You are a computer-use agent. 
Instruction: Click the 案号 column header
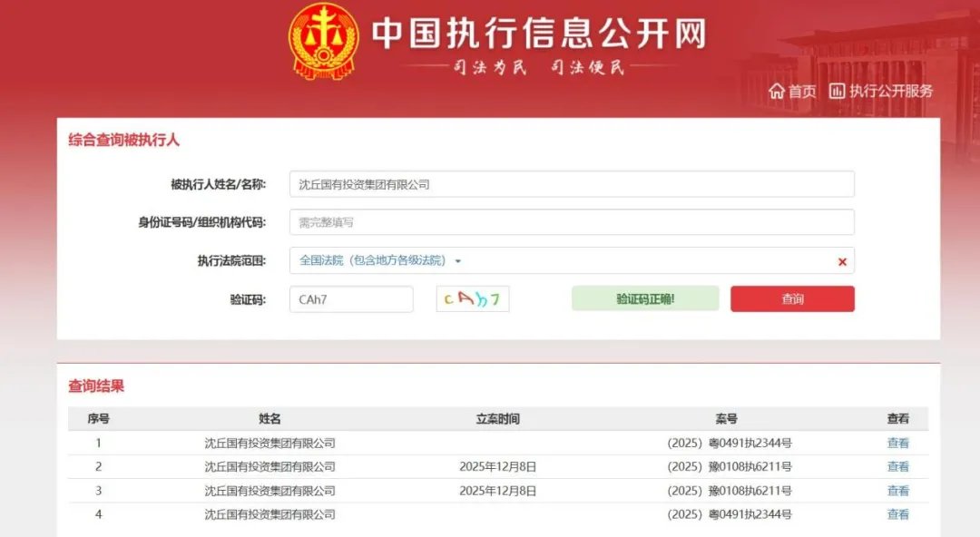click(726, 419)
